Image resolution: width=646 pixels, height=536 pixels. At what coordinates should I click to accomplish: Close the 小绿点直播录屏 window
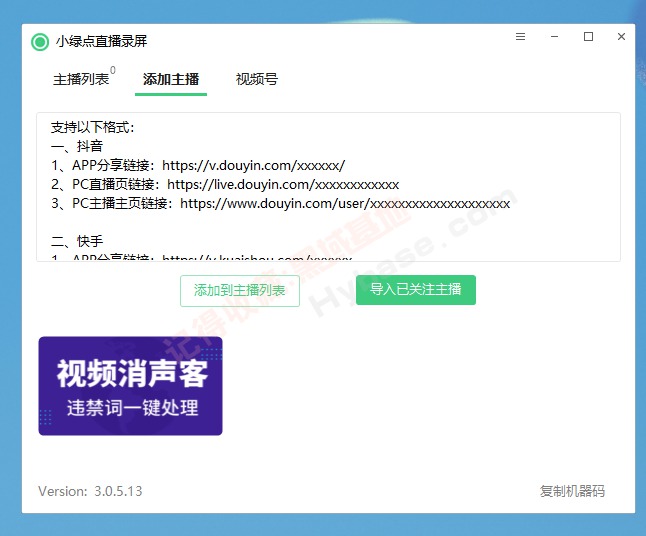tap(621, 37)
